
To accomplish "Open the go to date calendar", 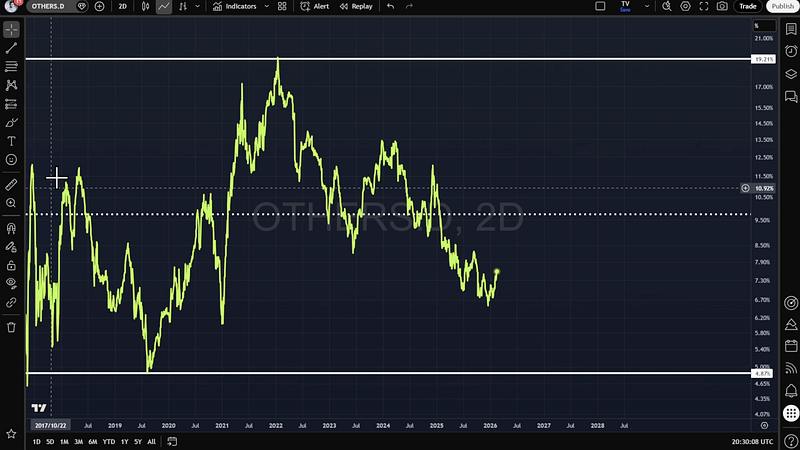I will click(x=172, y=442).
